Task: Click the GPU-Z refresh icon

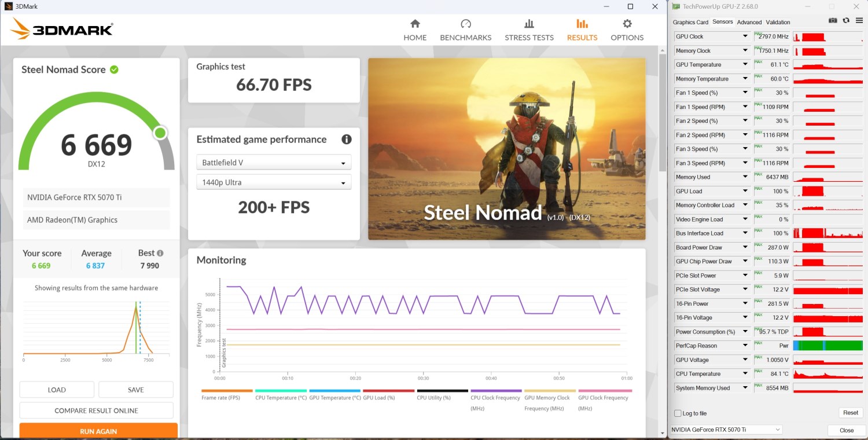Action: click(x=846, y=21)
